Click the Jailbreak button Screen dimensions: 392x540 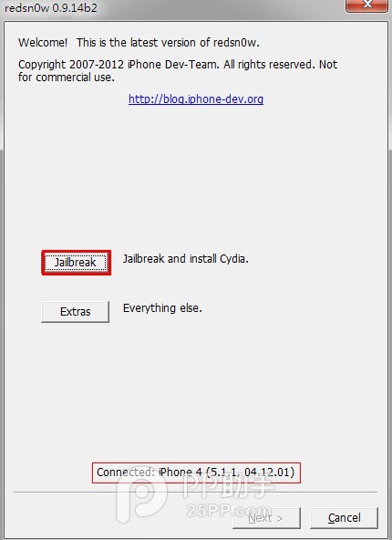coord(76,263)
